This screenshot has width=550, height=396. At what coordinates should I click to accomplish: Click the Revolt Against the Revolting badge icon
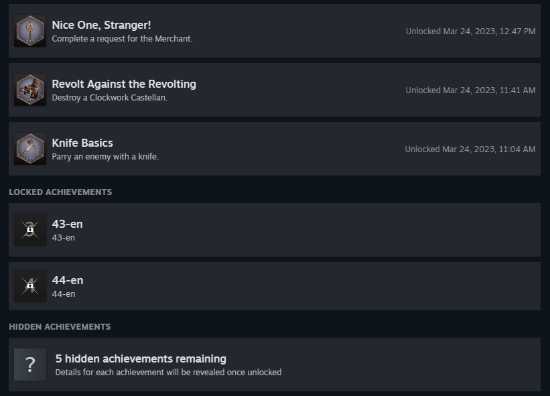[x=30, y=90]
